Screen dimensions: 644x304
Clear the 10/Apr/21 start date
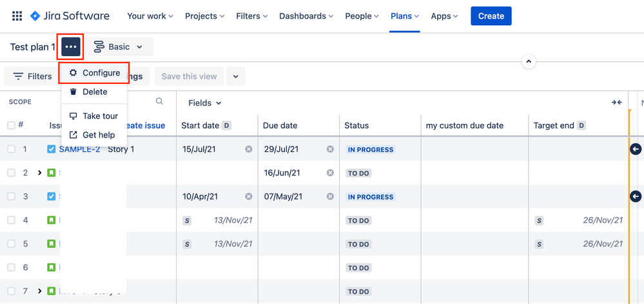click(248, 197)
